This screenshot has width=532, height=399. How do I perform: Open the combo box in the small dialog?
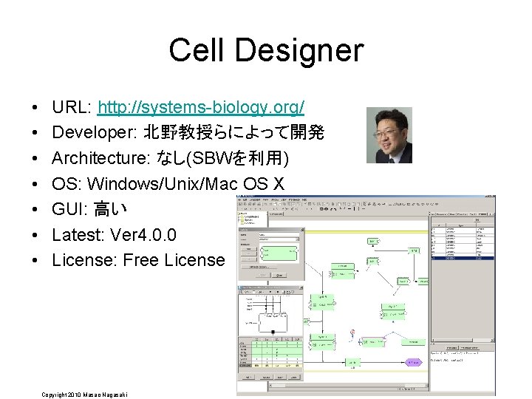point(279,239)
